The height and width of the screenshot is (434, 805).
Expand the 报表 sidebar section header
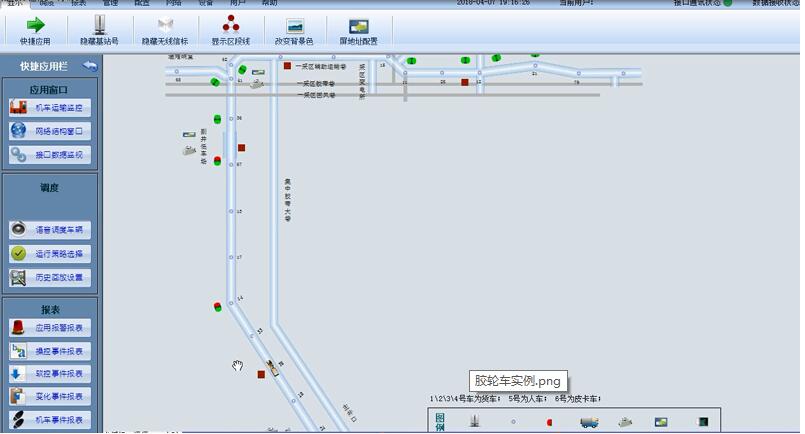point(50,309)
